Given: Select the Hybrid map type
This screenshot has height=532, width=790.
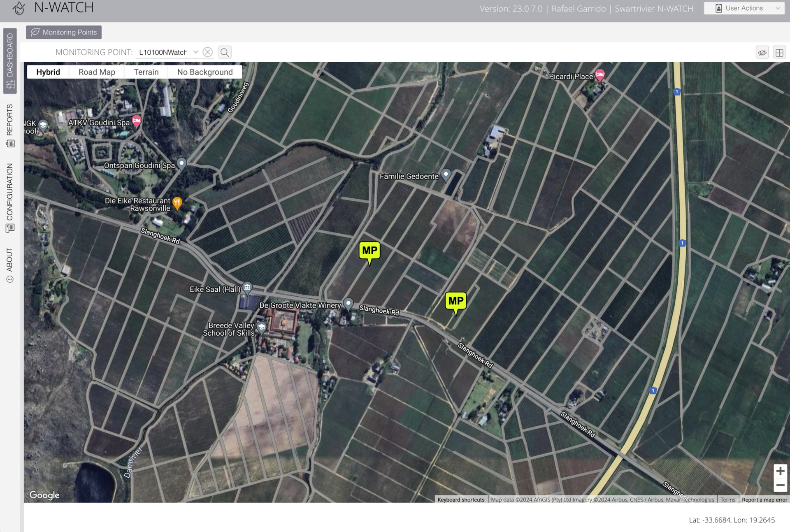Looking at the screenshot, I should [48, 72].
